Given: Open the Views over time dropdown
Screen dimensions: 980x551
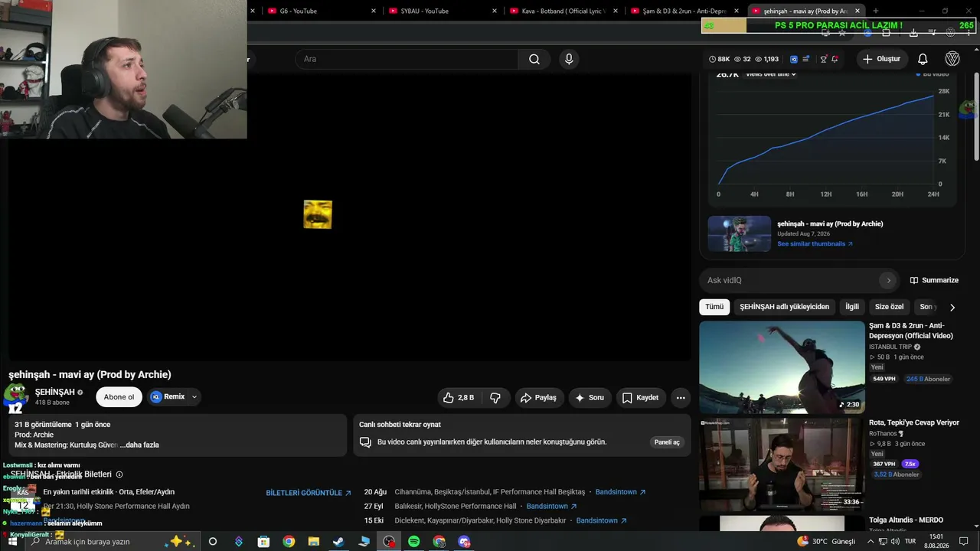Looking at the screenshot, I should point(771,74).
